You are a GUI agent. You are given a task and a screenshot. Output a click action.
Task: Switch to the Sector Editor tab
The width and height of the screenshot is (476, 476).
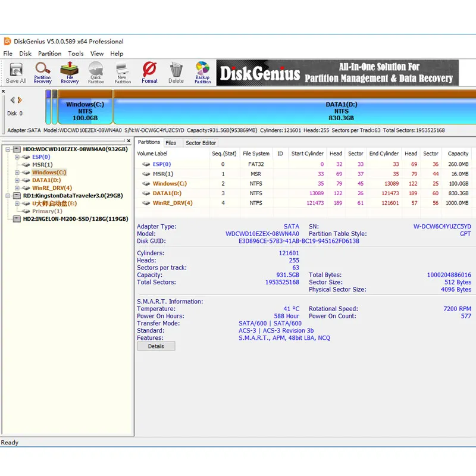(201, 143)
